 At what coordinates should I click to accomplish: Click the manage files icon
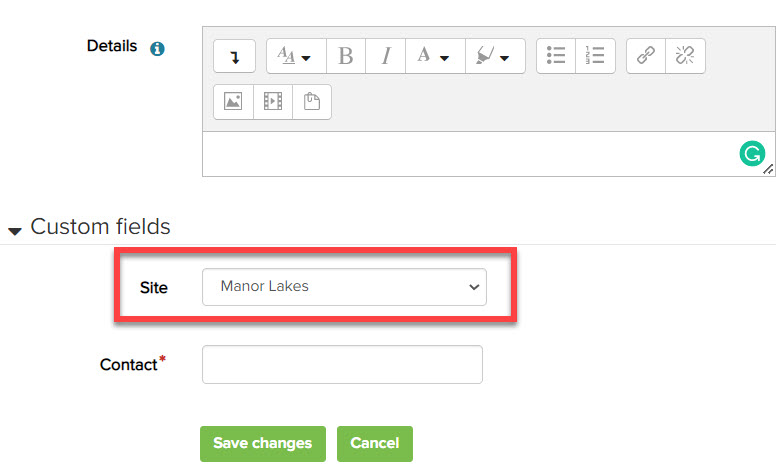click(312, 102)
